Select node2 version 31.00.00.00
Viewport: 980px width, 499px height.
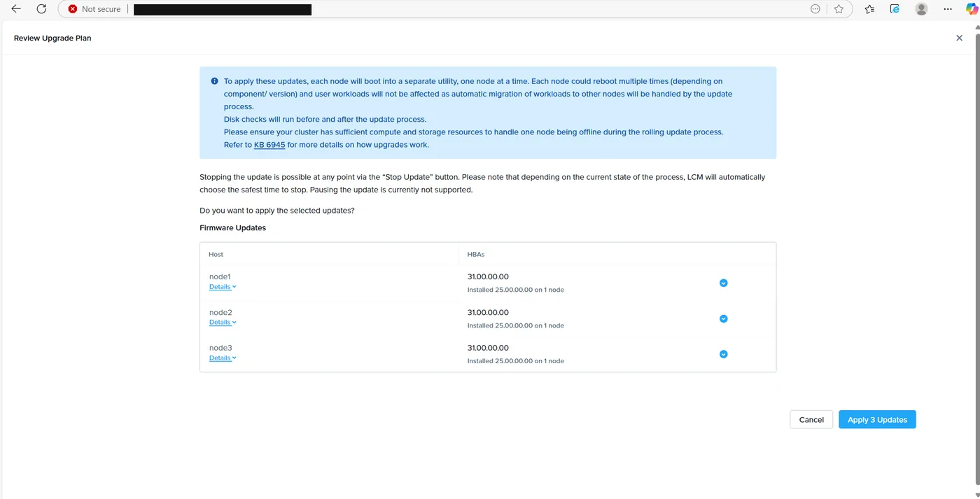point(488,312)
